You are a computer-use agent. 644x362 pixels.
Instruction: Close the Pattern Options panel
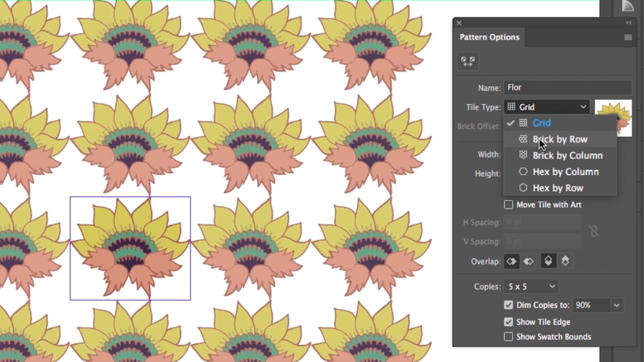(459, 23)
